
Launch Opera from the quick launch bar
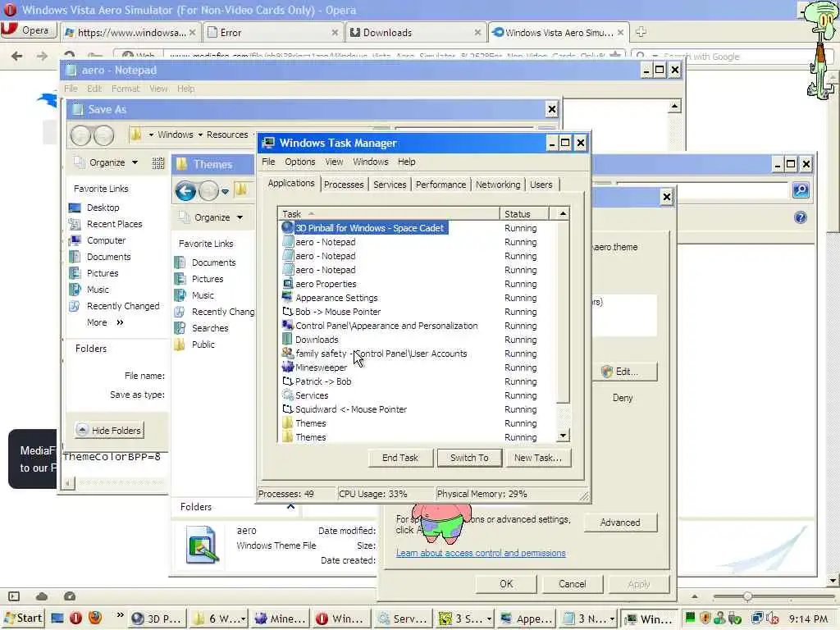pos(75,619)
